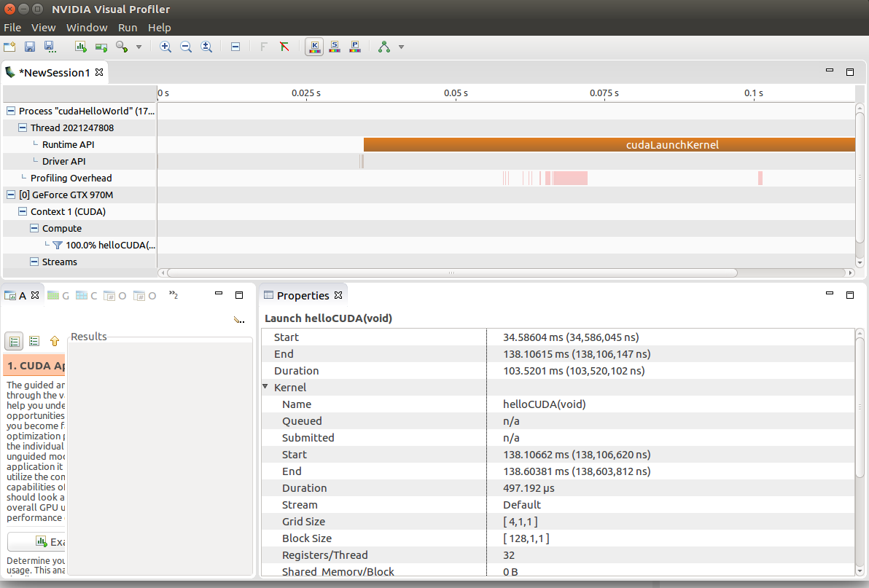This screenshot has width=869, height=588.
Task: Click the timeline vertical scrollbar
Action: pyautogui.click(x=860, y=177)
